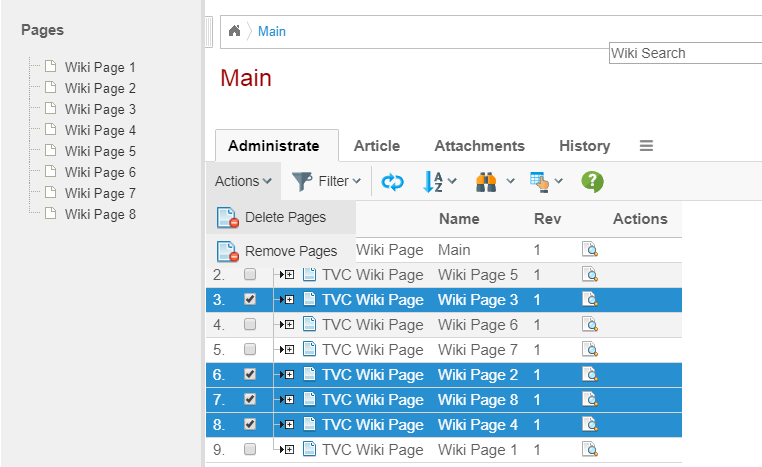
Task: Click the table columns selector icon
Action: (541, 182)
